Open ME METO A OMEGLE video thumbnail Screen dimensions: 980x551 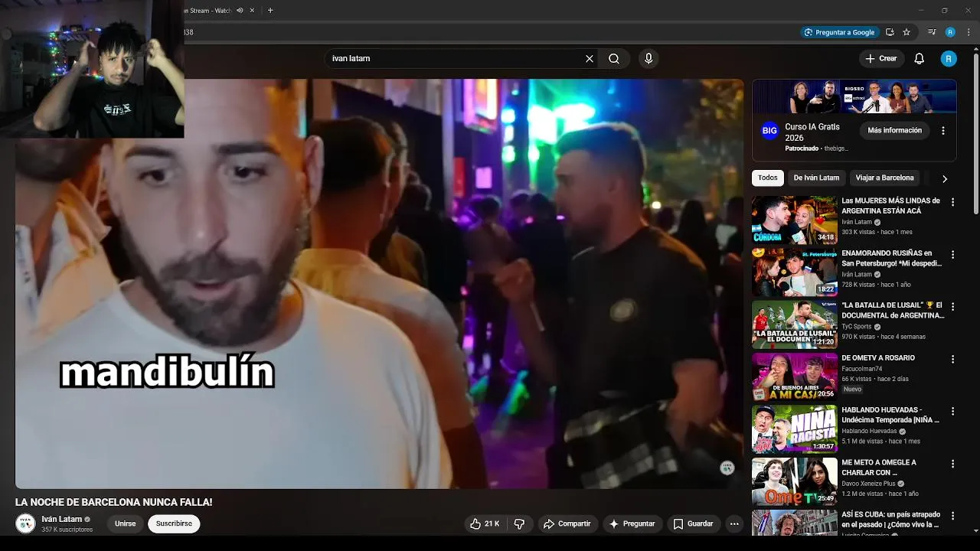click(794, 481)
